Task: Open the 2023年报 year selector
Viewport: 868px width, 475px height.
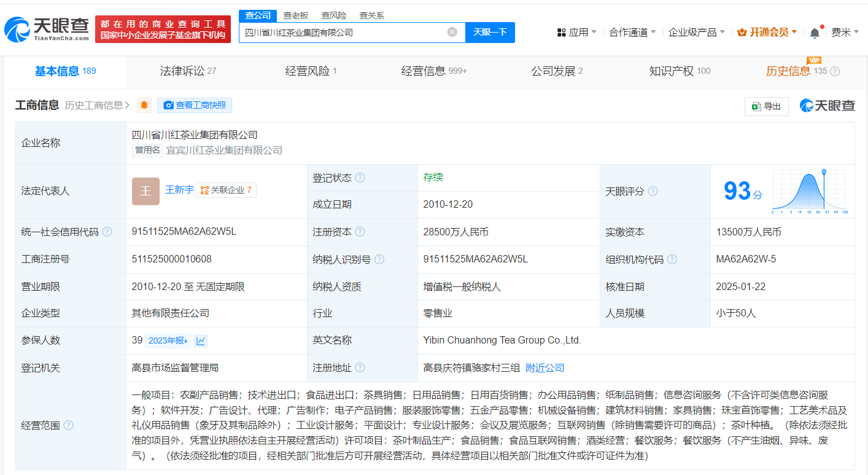Action: tap(168, 340)
